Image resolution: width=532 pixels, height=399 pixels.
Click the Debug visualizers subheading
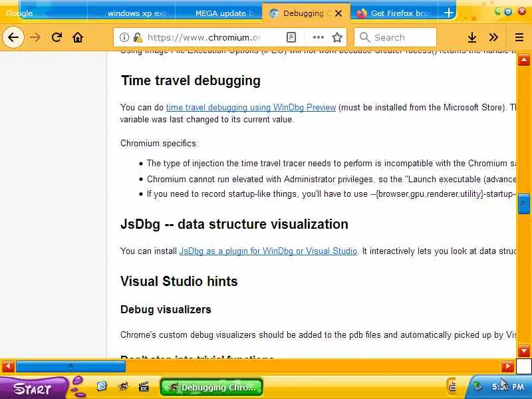pyautogui.click(x=166, y=309)
